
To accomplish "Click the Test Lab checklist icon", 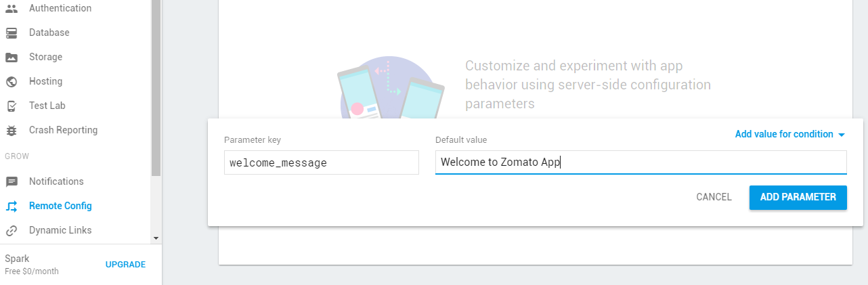I will coord(12,106).
